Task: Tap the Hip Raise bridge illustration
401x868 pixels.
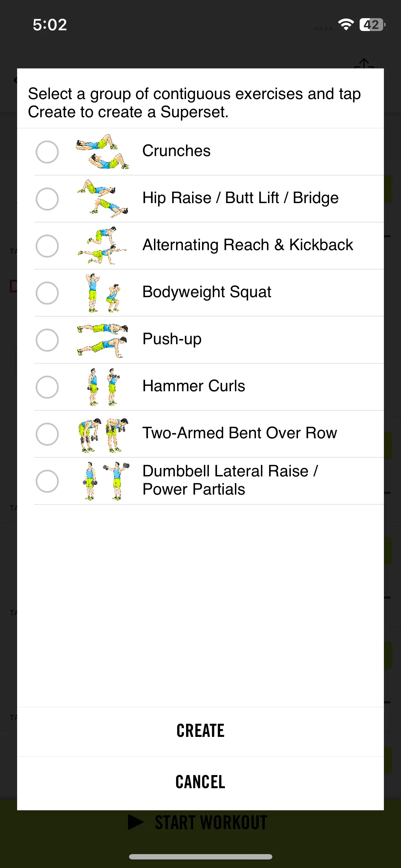Action: tap(102, 198)
